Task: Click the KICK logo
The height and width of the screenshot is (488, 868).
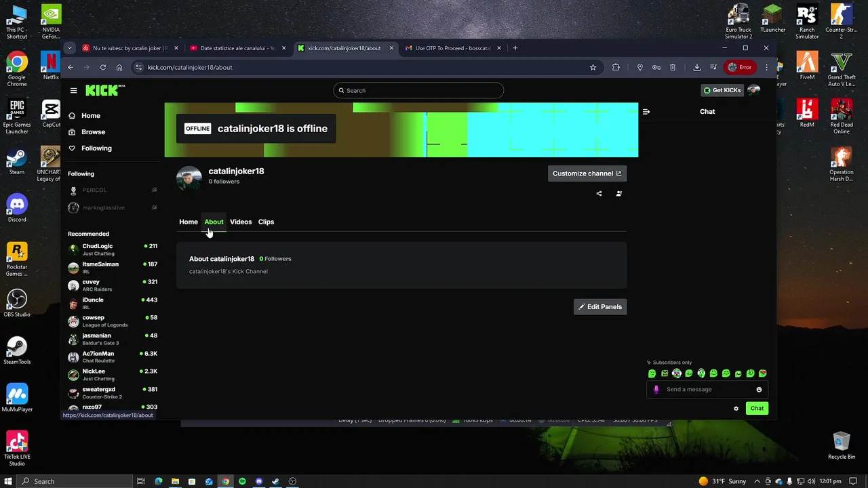Action: (x=105, y=90)
